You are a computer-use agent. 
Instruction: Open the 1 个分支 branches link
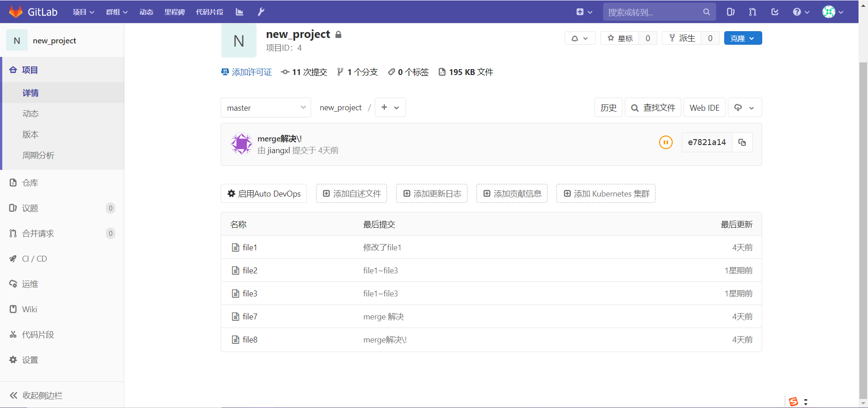click(x=357, y=72)
